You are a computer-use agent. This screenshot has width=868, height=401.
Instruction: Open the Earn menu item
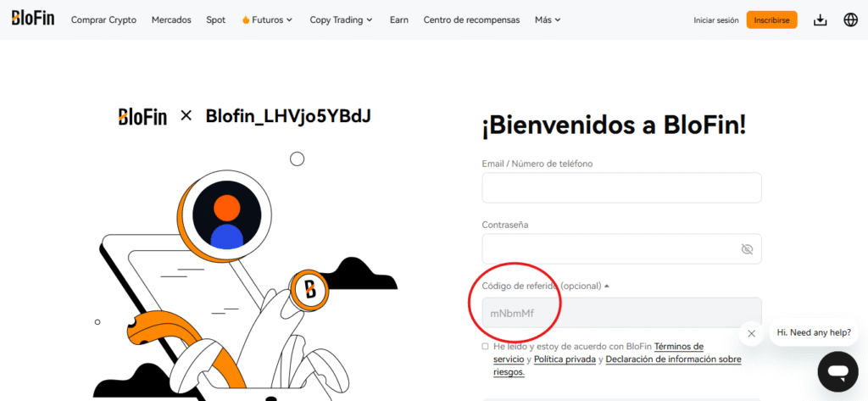click(x=399, y=20)
